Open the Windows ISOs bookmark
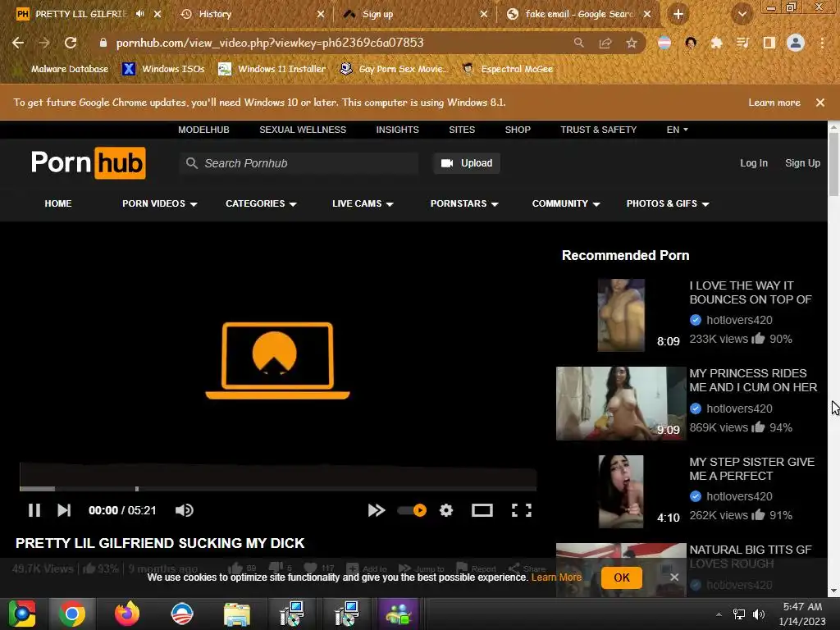 tap(164, 69)
